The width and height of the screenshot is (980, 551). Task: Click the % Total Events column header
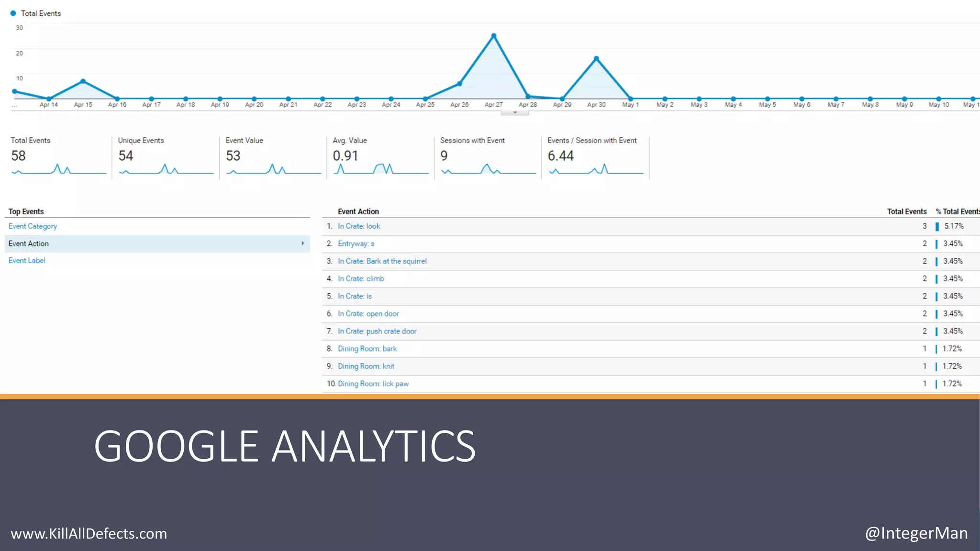point(958,211)
